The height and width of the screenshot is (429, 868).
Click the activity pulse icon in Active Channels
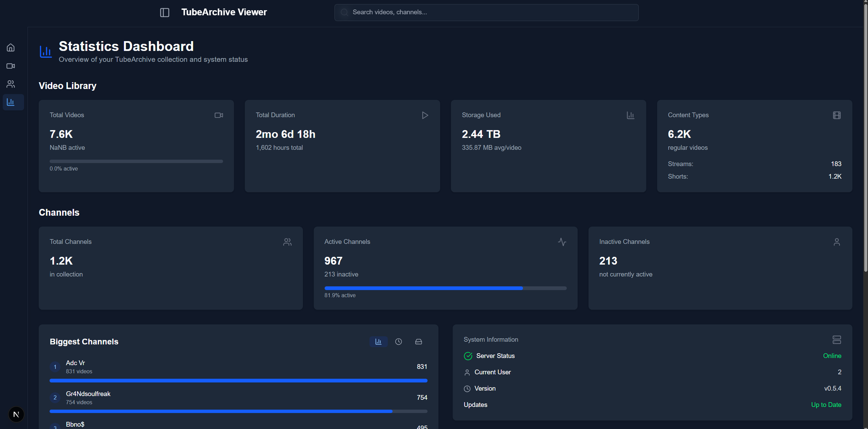[562, 242]
